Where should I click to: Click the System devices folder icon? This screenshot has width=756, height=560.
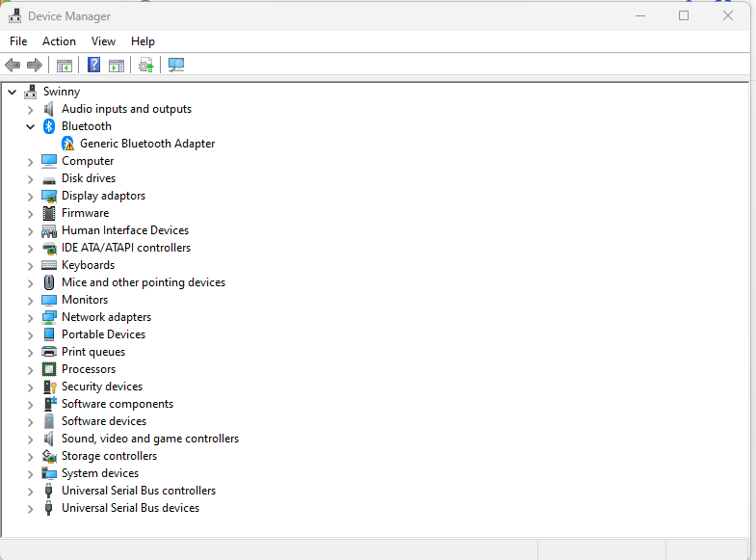click(x=49, y=473)
